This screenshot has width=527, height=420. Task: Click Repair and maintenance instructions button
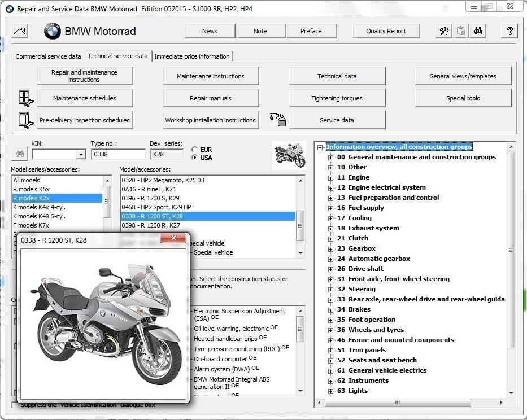coord(84,76)
